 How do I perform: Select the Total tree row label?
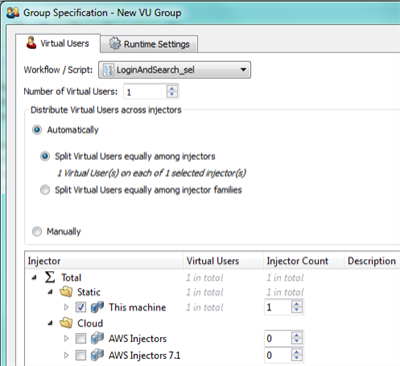[71, 277]
